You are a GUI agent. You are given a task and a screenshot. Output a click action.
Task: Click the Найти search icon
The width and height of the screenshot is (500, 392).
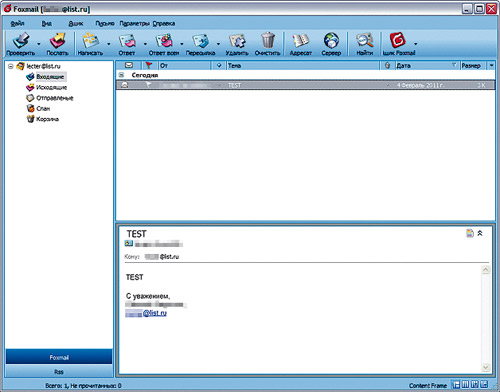tap(364, 41)
